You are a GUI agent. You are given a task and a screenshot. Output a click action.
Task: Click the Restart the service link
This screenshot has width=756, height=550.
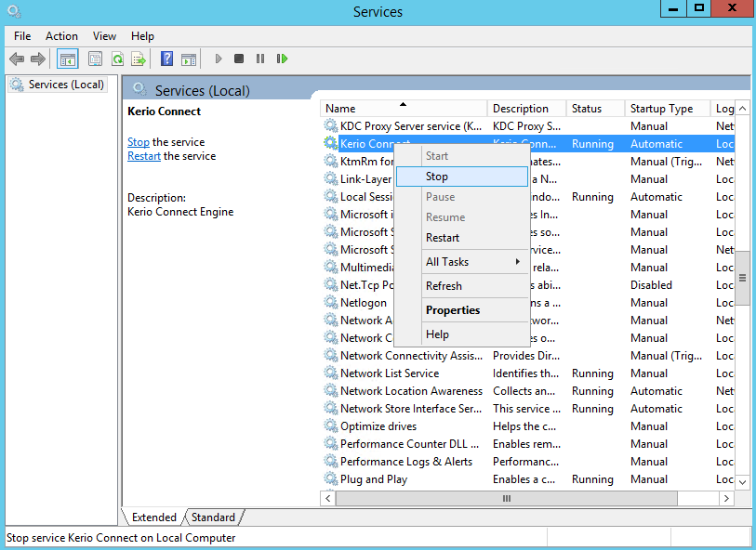144,156
